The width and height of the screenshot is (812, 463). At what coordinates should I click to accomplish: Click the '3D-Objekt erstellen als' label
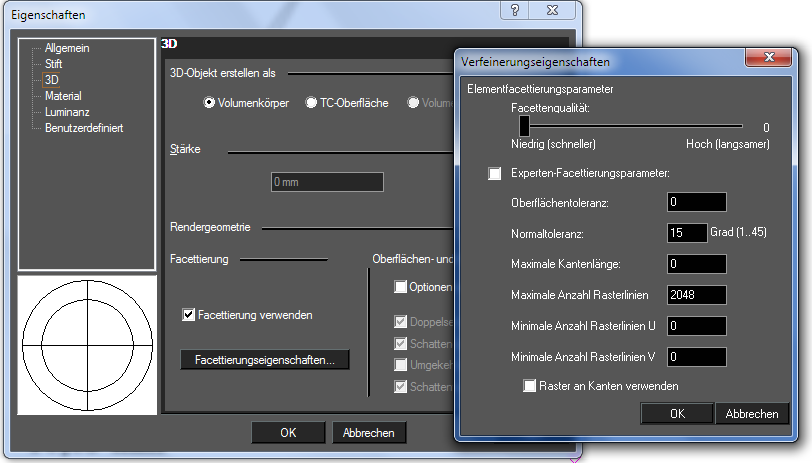point(223,74)
